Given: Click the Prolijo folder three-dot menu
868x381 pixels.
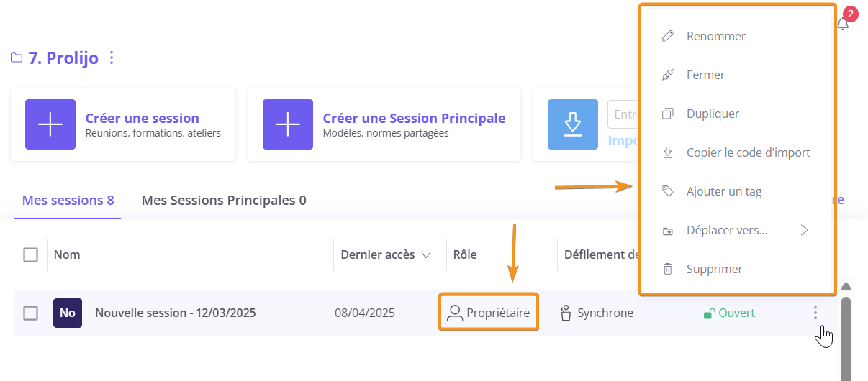Looking at the screenshot, I should tap(111, 58).
